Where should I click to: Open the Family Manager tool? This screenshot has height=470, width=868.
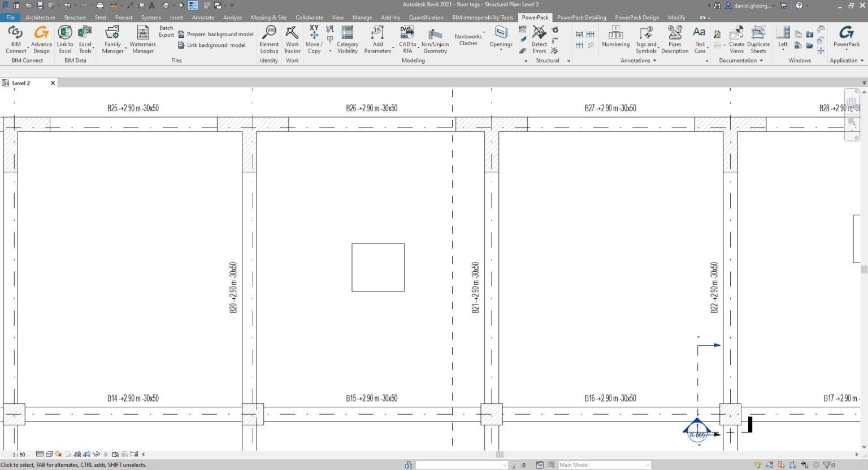point(112,40)
